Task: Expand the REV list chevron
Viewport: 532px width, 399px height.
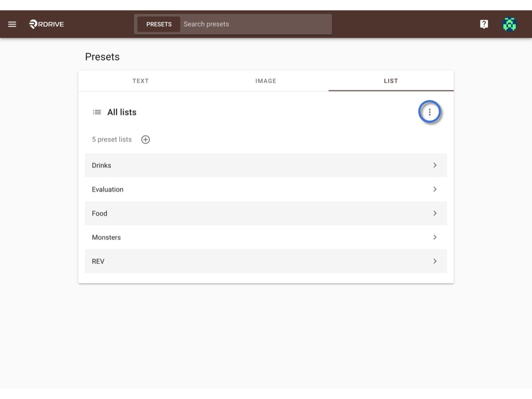Action: point(435,261)
